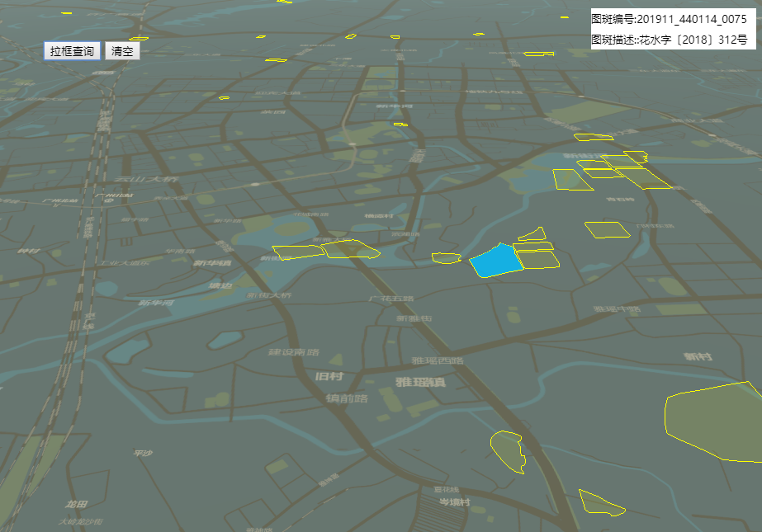
Task: Click the 雅瑶镇 map label
Action: pyautogui.click(x=420, y=382)
